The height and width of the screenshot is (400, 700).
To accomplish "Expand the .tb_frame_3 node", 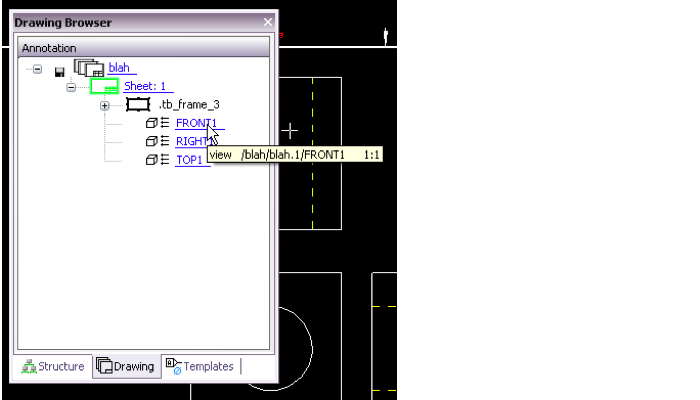I will tap(104, 105).
